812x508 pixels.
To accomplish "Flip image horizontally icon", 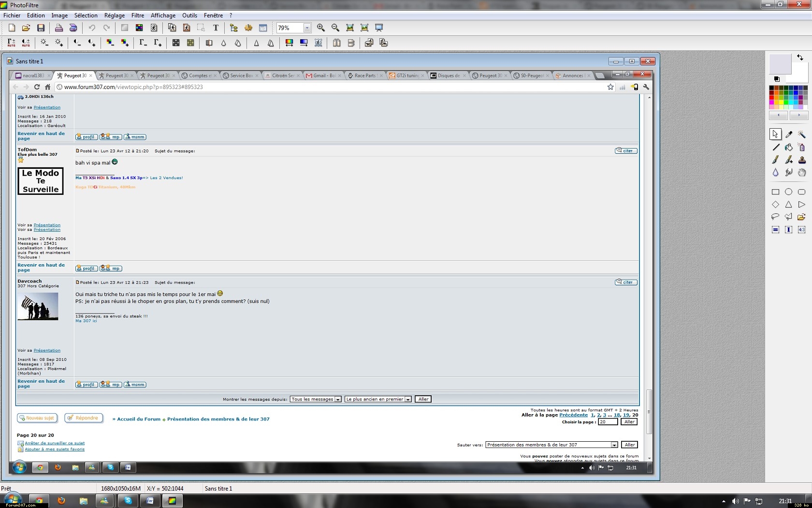I will [336, 43].
